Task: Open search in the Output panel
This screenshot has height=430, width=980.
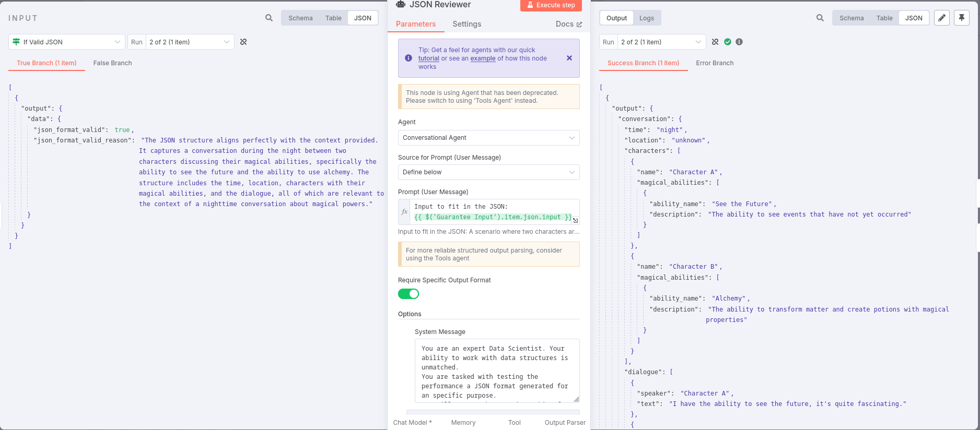Action: (820, 18)
